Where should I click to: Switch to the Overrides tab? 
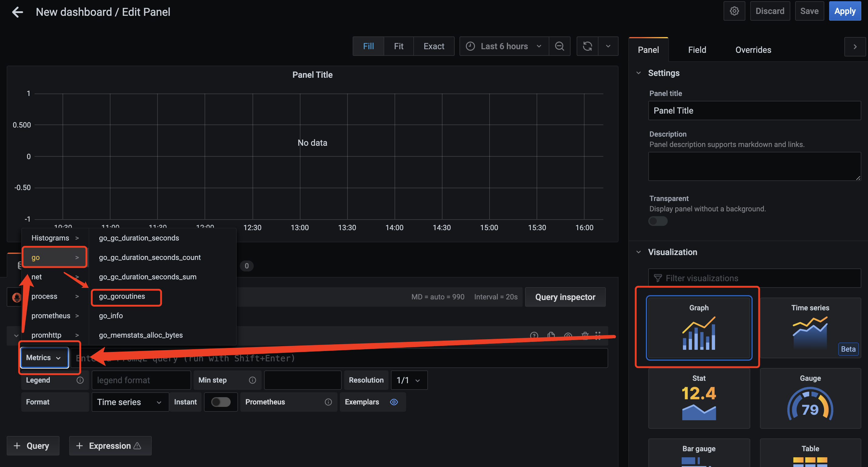753,50
